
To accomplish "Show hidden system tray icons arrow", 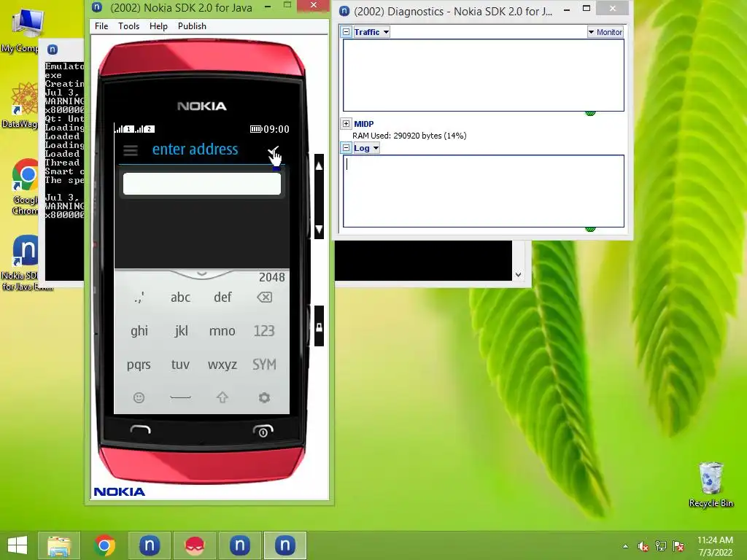I will (625, 546).
